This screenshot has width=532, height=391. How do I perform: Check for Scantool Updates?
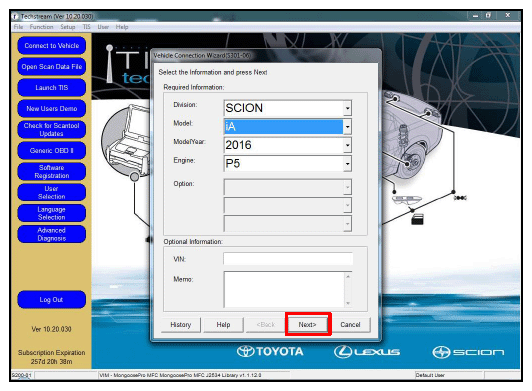[52, 129]
